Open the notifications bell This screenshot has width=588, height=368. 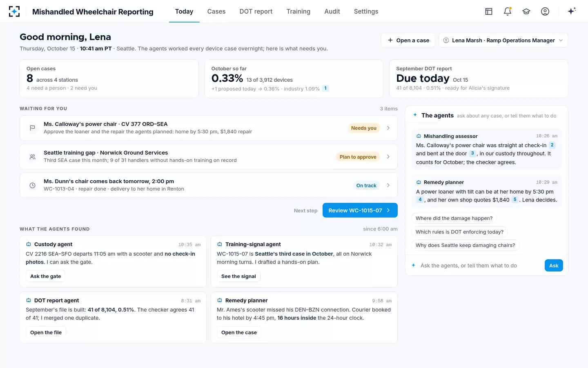coord(508,11)
